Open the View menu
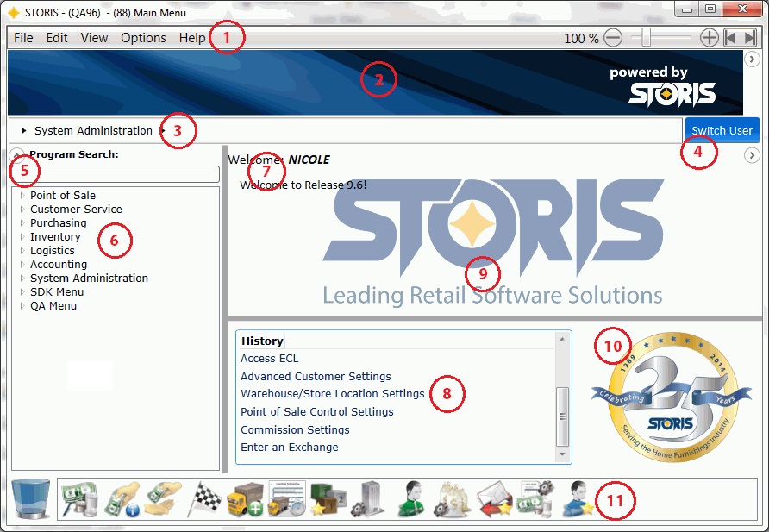Screen dimensions: 769x532 94,38
